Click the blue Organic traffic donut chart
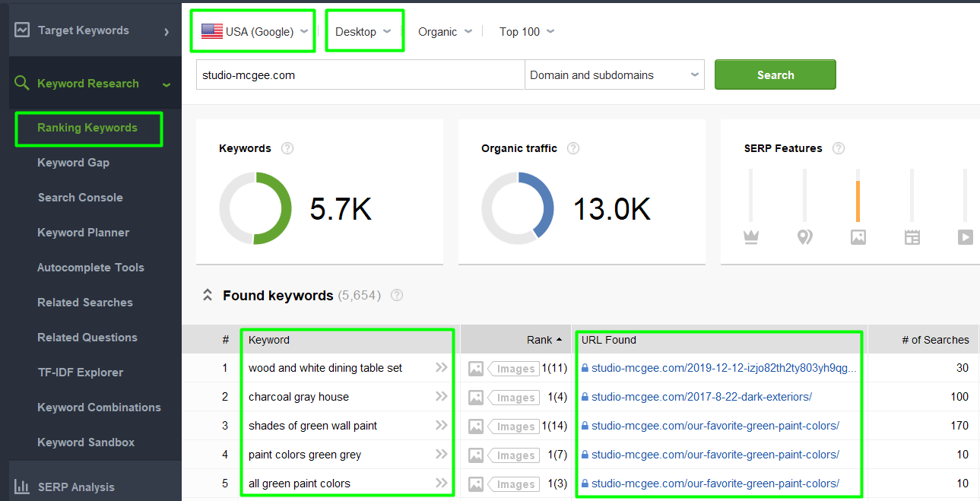 tap(518, 208)
